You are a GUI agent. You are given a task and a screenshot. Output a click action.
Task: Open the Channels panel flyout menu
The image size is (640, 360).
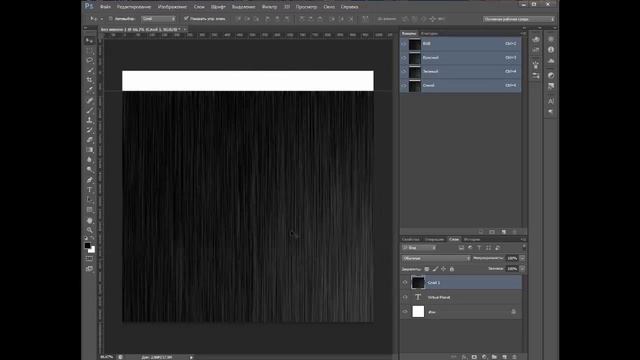(x=523, y=33)
